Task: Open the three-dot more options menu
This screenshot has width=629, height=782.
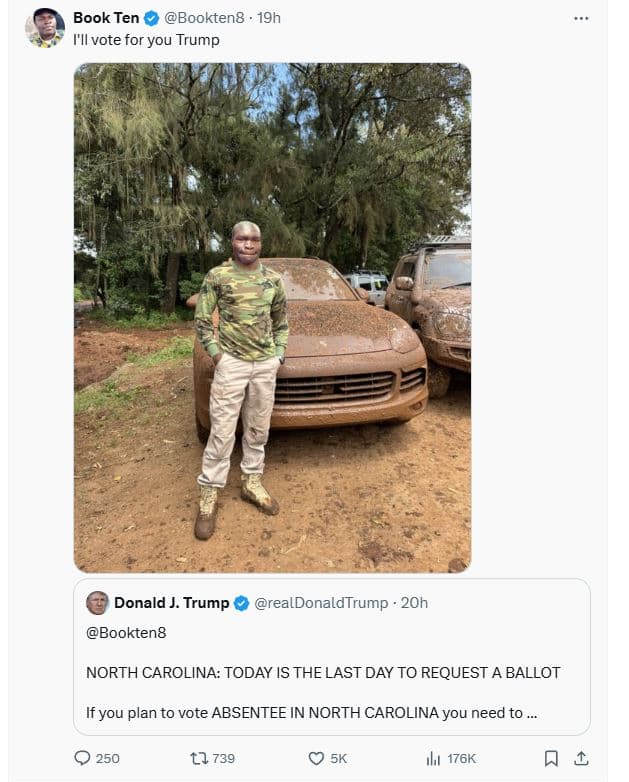Action: pyautogui.click(x=581, y=18)
